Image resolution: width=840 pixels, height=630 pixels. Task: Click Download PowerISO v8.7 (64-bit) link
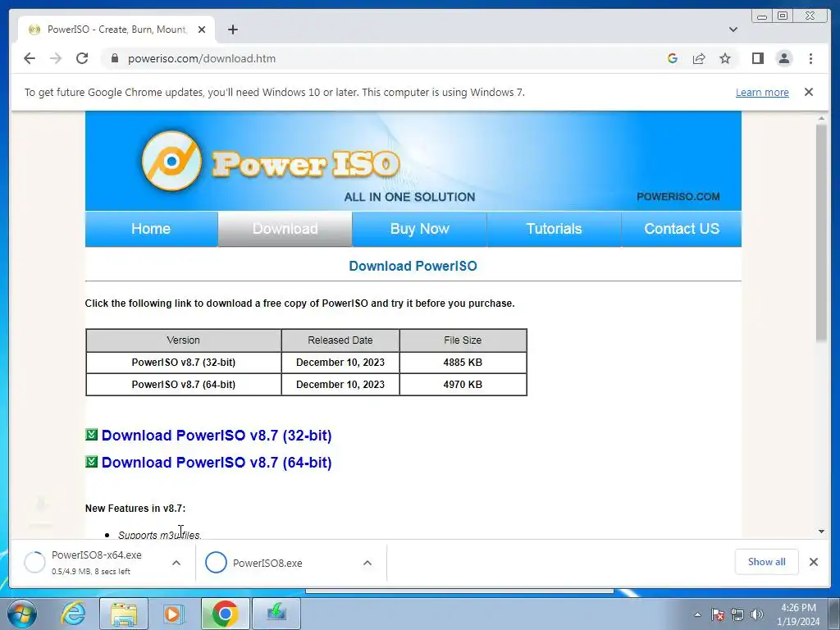(217, 463)
